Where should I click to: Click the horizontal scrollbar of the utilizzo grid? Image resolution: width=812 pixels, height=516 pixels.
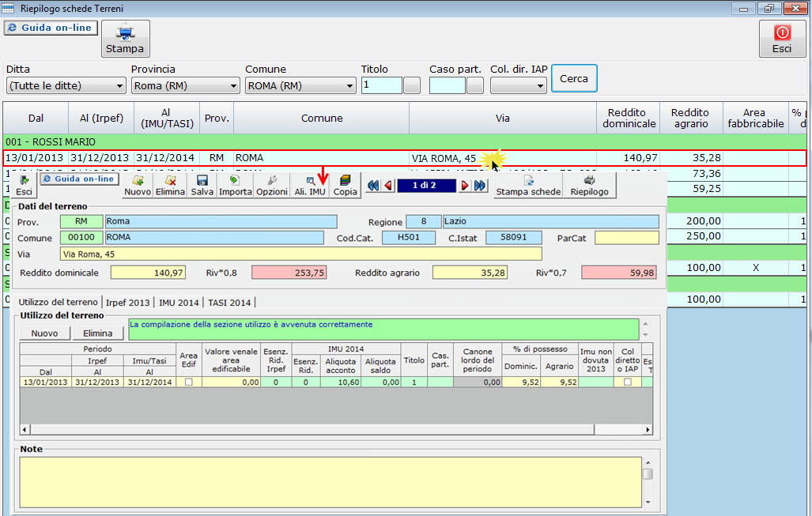[335, 430]
